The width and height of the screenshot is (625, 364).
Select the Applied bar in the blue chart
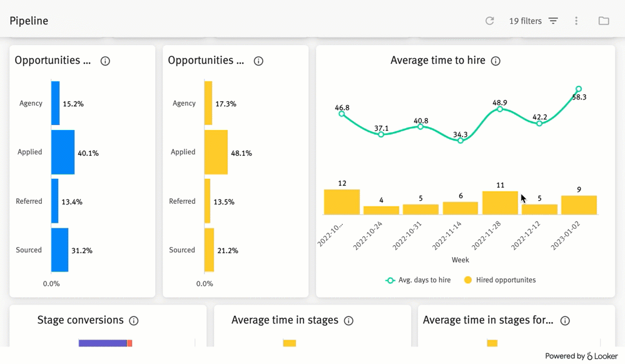(x=61, y=152)
